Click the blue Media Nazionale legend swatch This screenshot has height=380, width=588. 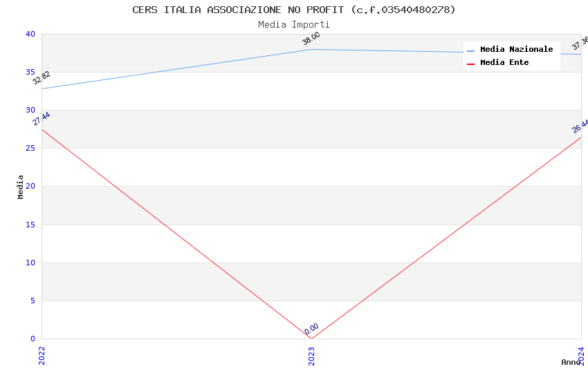[x=470, y=50]
